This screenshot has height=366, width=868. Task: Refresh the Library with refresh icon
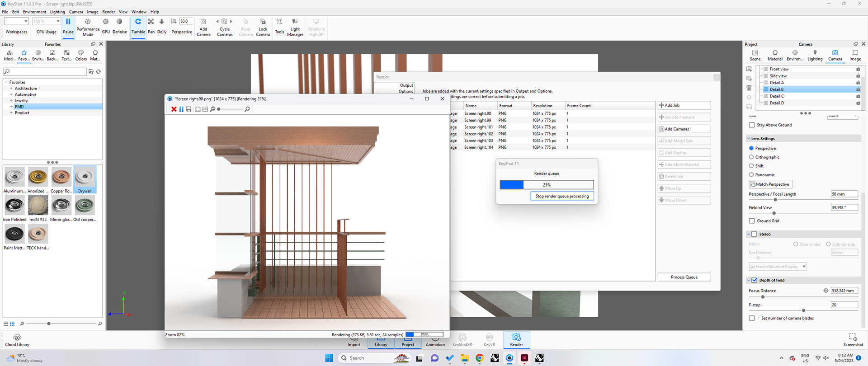point(99,71)
